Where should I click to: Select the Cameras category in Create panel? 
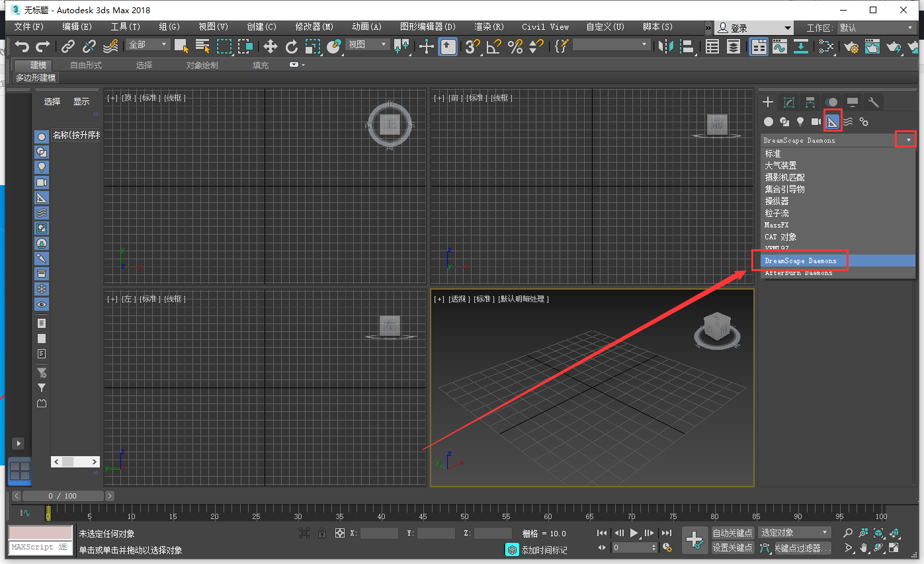click(x=816, y=122)
